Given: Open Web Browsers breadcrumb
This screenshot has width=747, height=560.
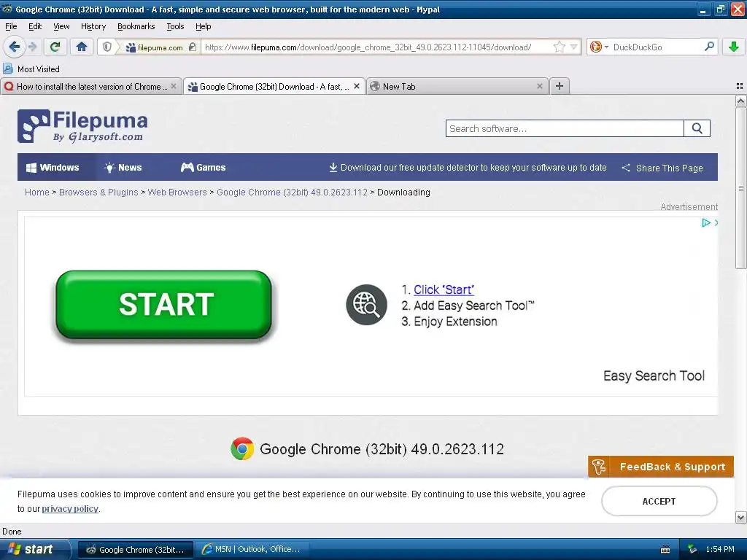Looking at the screenshot, I should (x=177, y=192).
